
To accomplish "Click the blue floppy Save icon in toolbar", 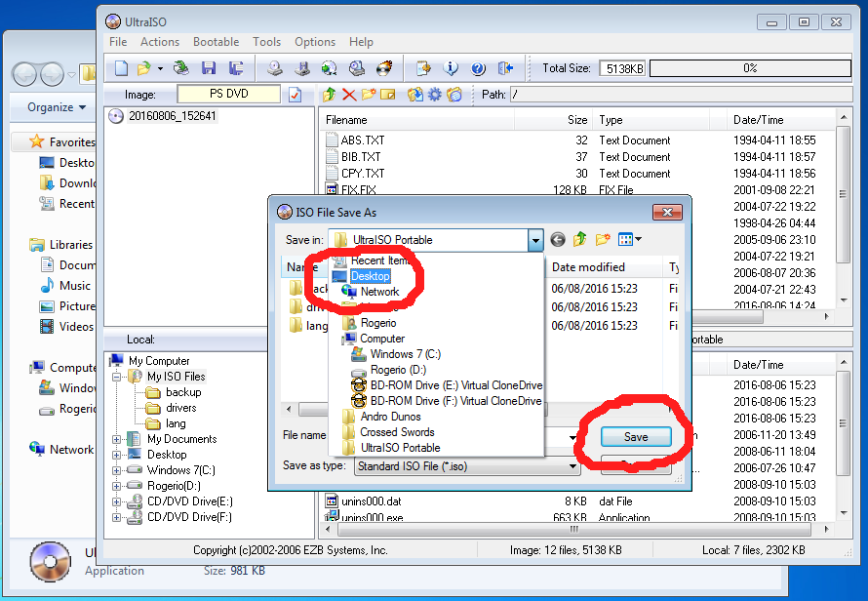I will pos(208,68).
